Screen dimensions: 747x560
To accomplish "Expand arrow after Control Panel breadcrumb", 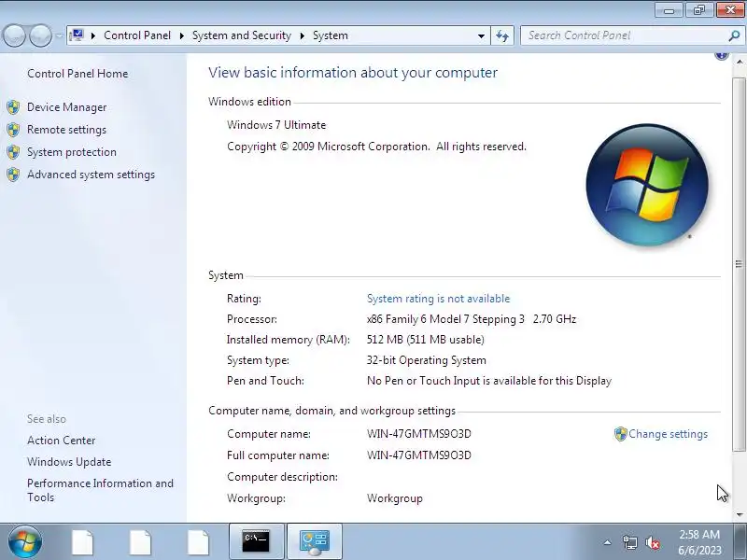I will 181,35.
